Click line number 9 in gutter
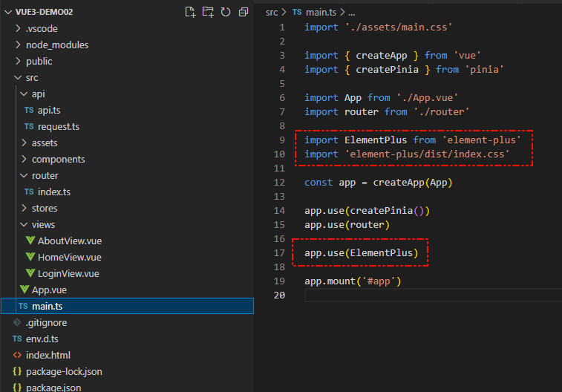 pyautogui.click(x=282, y=140)
